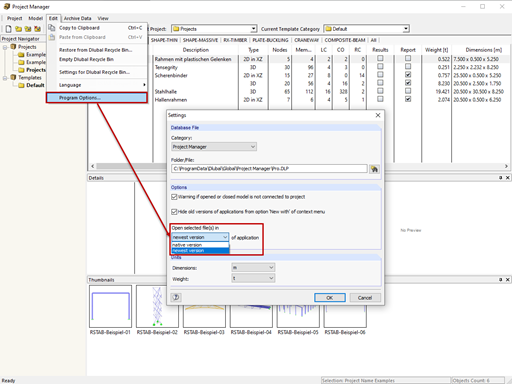
Task: Toggle Report checkbox for Rahmen mit plastischen Gelenken row
Action: (408, 58)
